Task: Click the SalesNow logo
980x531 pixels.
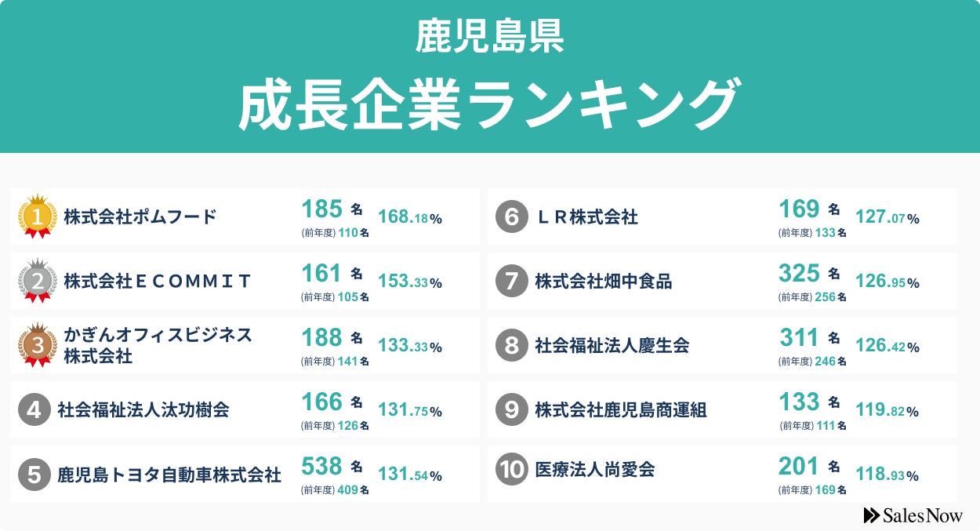Action: click(x=913, y=515)
